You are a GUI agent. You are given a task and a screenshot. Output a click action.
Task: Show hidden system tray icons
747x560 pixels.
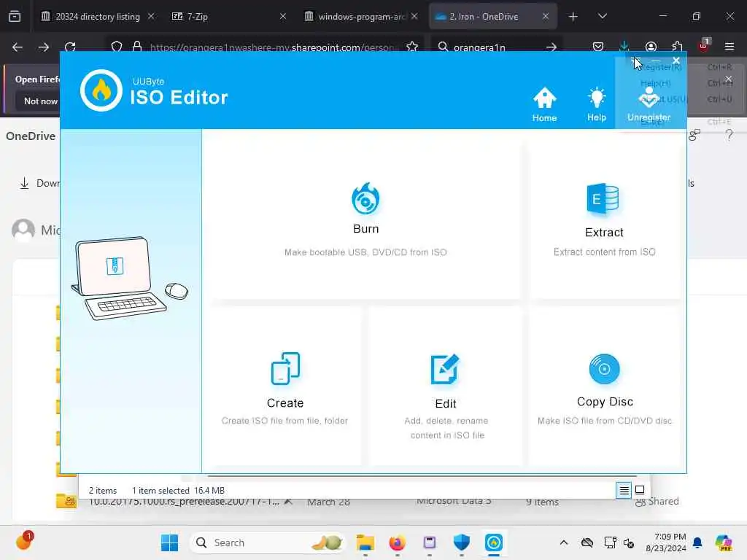coord(564,542)
